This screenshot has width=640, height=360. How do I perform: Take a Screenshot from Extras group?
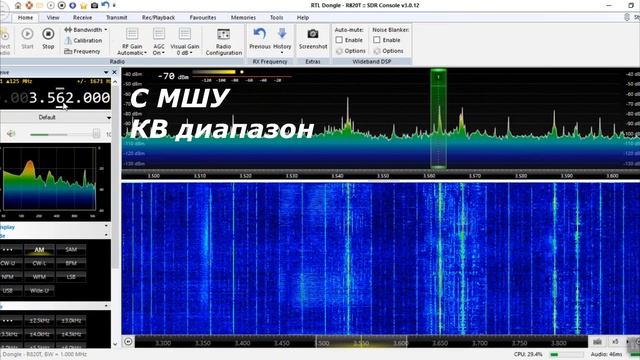pyautogui.click(x=313, y=39)
